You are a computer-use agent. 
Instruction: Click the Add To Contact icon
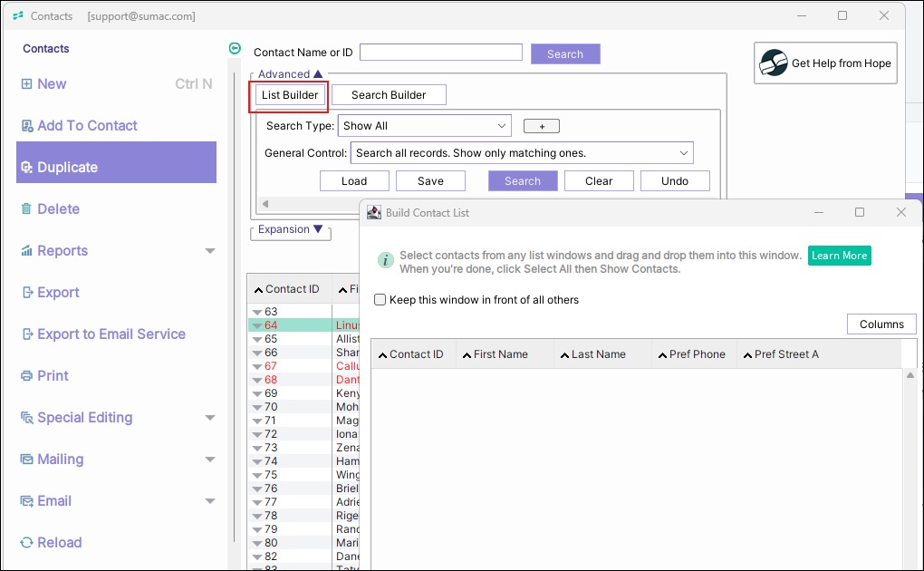pos(26,126)
